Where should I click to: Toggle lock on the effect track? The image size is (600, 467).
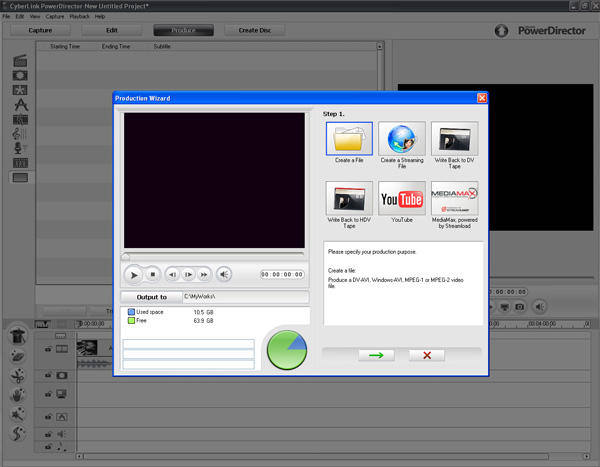[48, 375]
